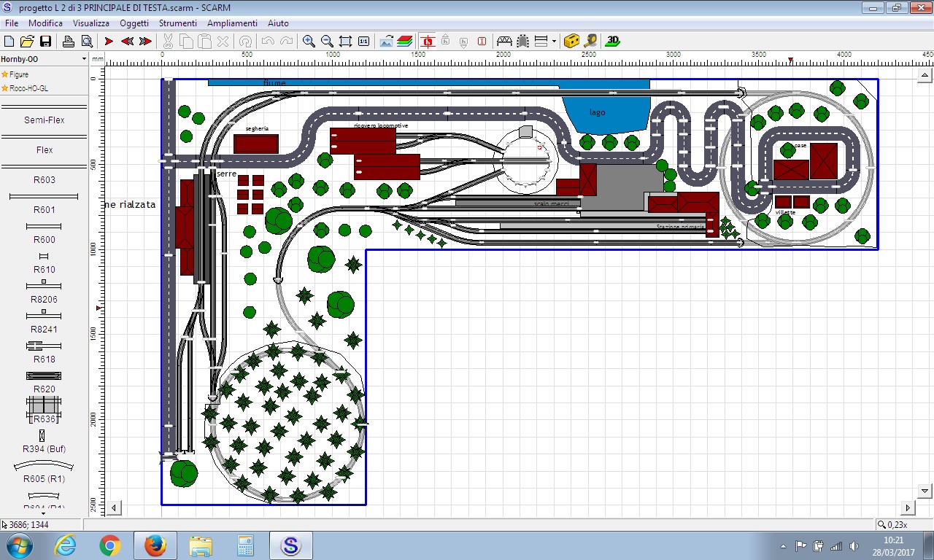Click the double red left arrows icon
Screen dimensions: 934x560
(128, 42)
